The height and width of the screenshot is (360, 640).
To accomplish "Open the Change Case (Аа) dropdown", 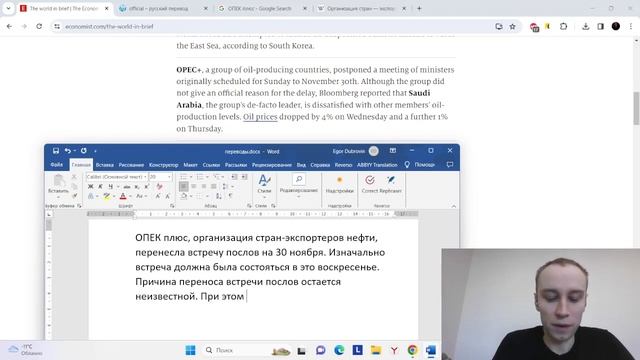I will tap(141, 196).
